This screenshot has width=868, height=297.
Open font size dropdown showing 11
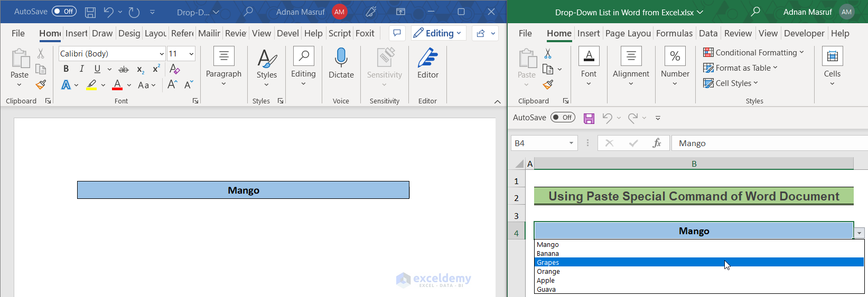[191, 54]
